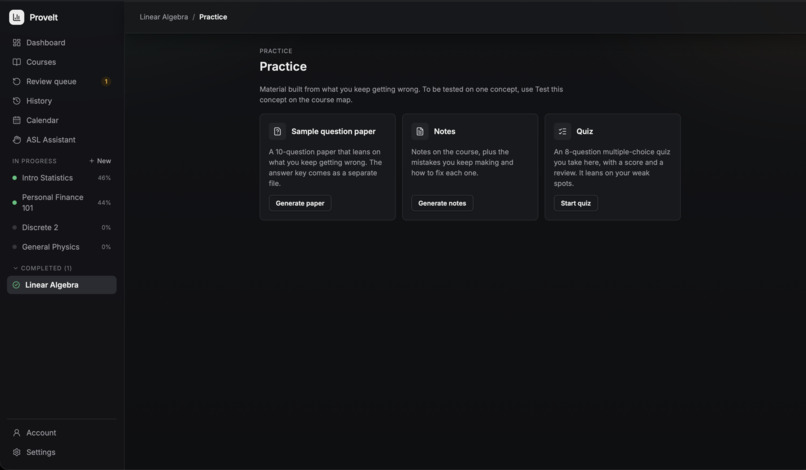Open Calendar from the sidebar

click(x=62, y=120)
